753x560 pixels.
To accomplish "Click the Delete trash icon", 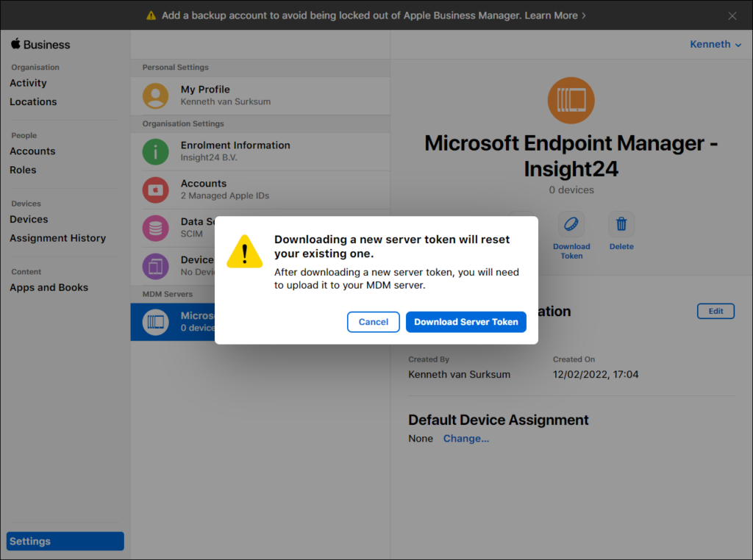I will (x=621, y=224).
